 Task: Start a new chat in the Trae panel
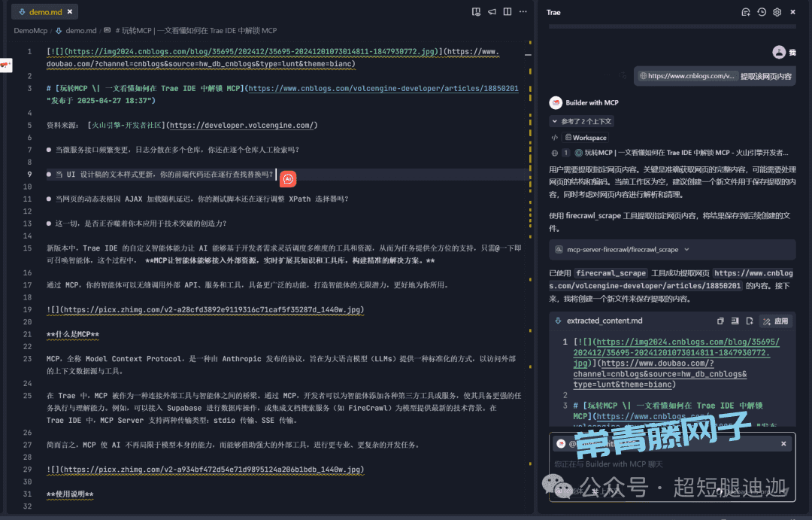(x=746, y=12)
